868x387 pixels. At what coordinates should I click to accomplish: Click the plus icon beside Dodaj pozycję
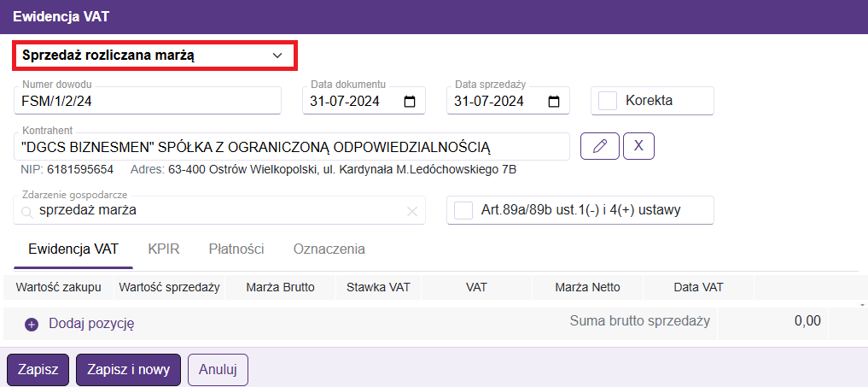click(x=32, y=325)
